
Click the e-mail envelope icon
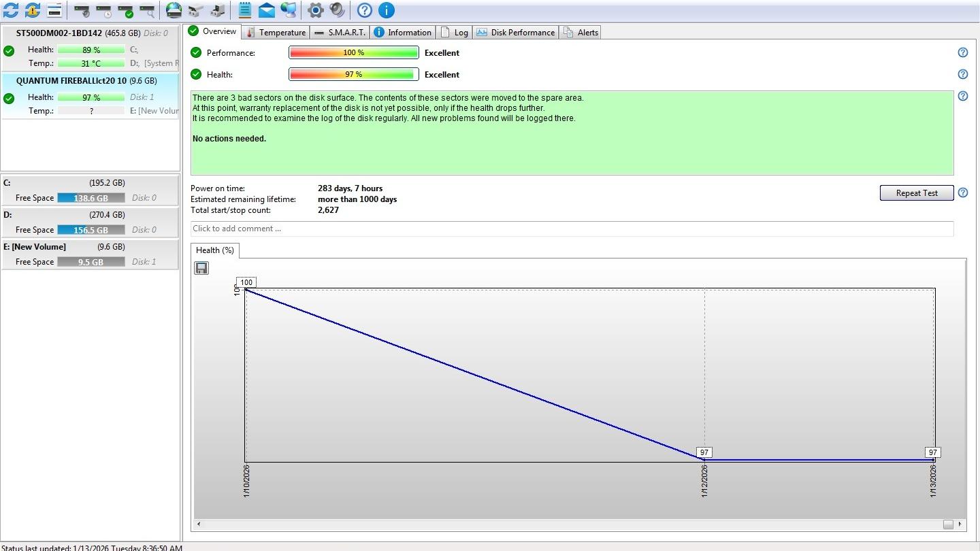[267, 10]
